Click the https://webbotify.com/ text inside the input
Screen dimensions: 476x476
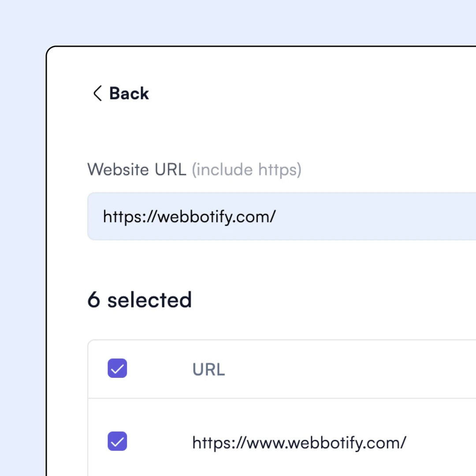189,216
